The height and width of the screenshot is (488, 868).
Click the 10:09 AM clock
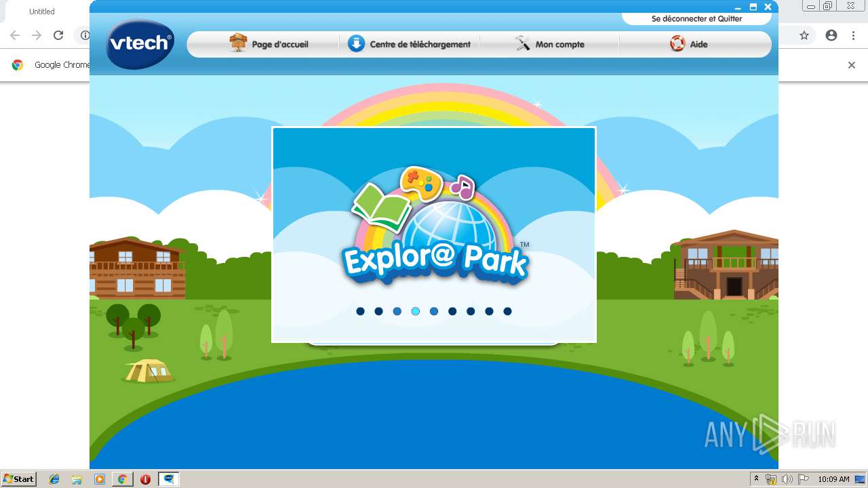[833, 479]
